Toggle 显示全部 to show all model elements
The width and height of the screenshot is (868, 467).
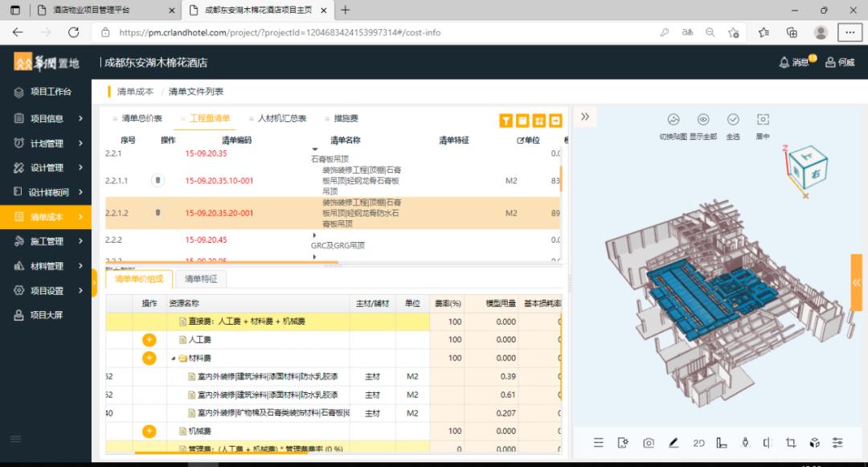pyautogui.click(x=702, y=119)
